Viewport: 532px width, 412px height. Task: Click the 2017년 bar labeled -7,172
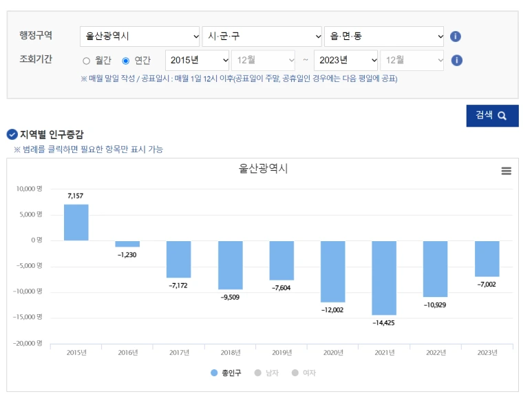[179, 259]
